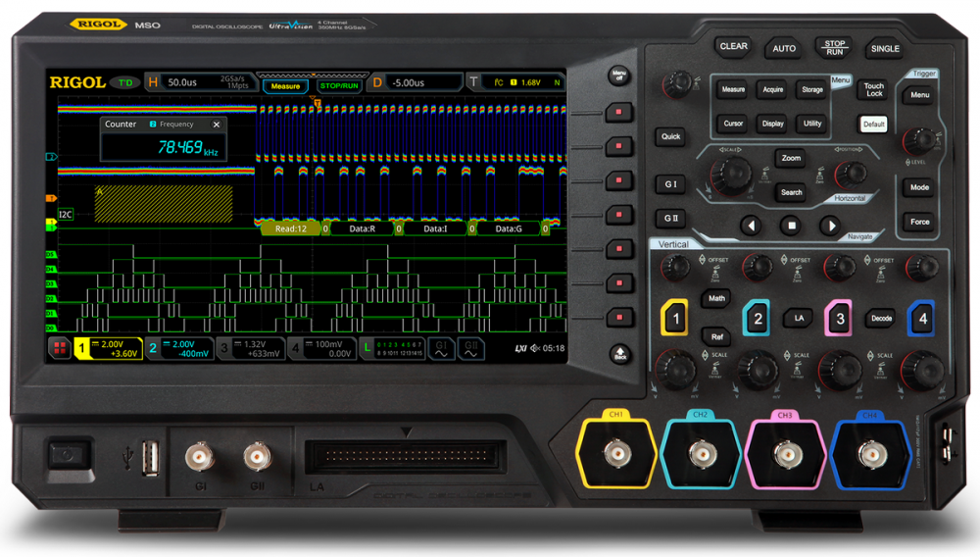
Task: Toggle channel 2 with the cyan button
Action: pos(756,318)
